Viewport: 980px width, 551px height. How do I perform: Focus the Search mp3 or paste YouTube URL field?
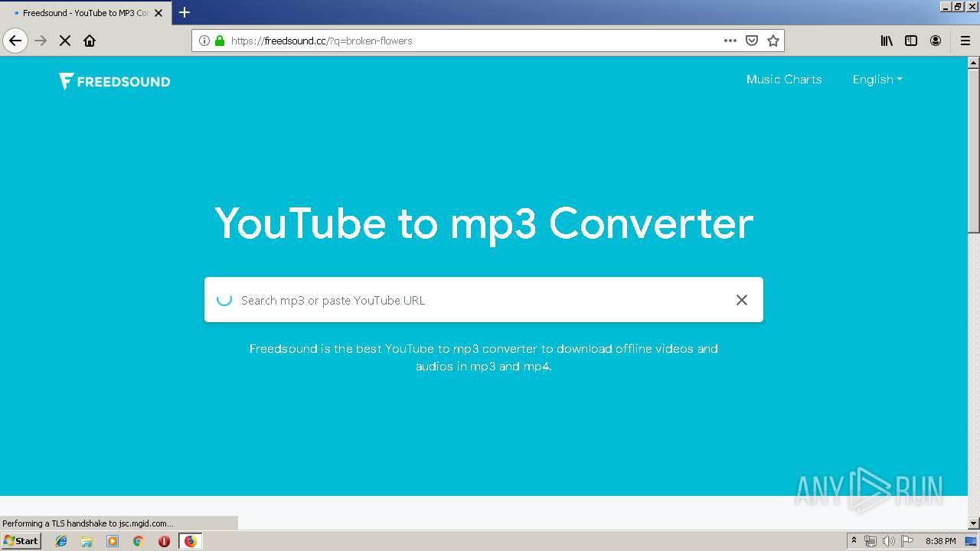(482, 300)
